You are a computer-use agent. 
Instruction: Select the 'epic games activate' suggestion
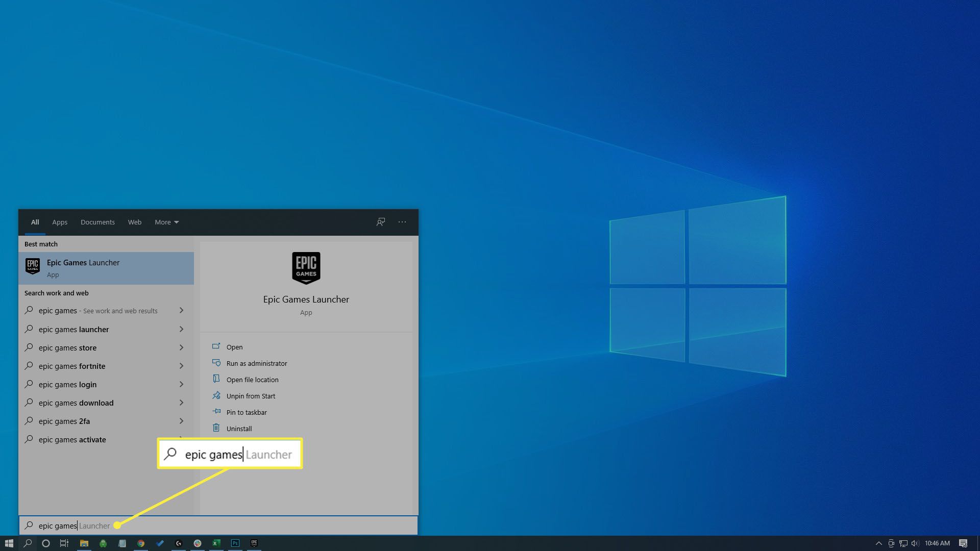click(x=72, y=439)
